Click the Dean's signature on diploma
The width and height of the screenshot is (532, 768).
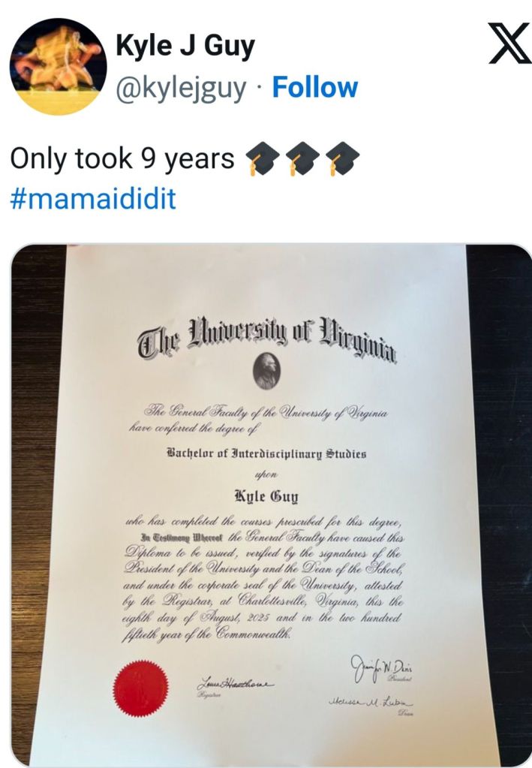click(374, 703)
